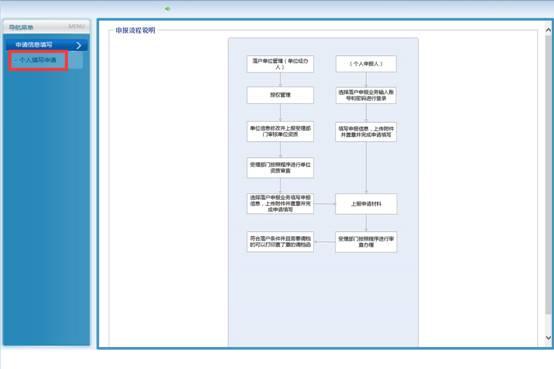Click the 授权管理 flowchart box
The width and height of the screenshot is (554, 369).
pyautogui.click(x=280, y=95)
